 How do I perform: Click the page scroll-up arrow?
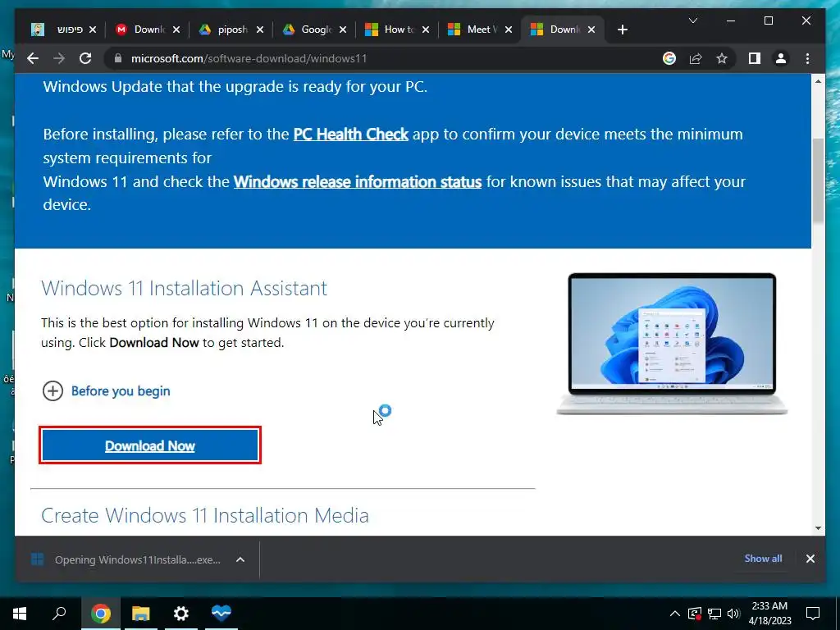[x=818, y=81]
